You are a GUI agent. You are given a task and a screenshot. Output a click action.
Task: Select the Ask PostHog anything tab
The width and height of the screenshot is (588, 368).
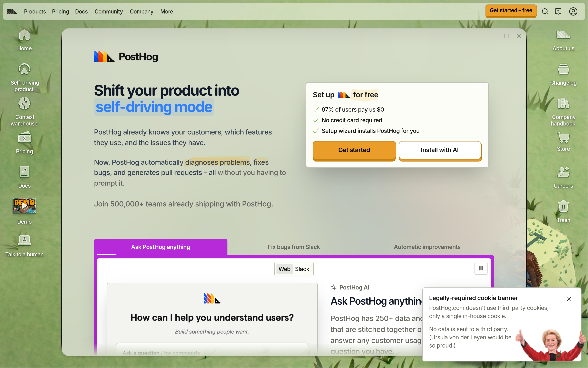[x=161, y=247]
